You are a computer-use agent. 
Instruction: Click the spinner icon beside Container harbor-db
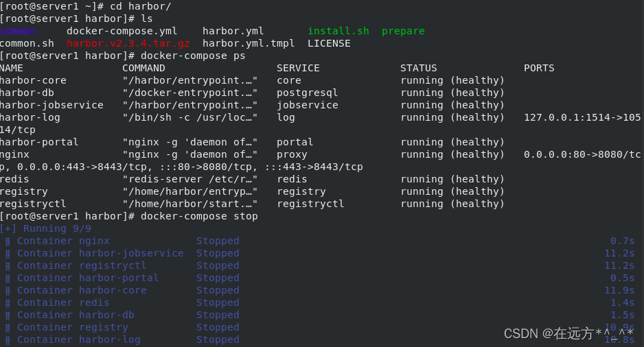click(x=8, y=315)
